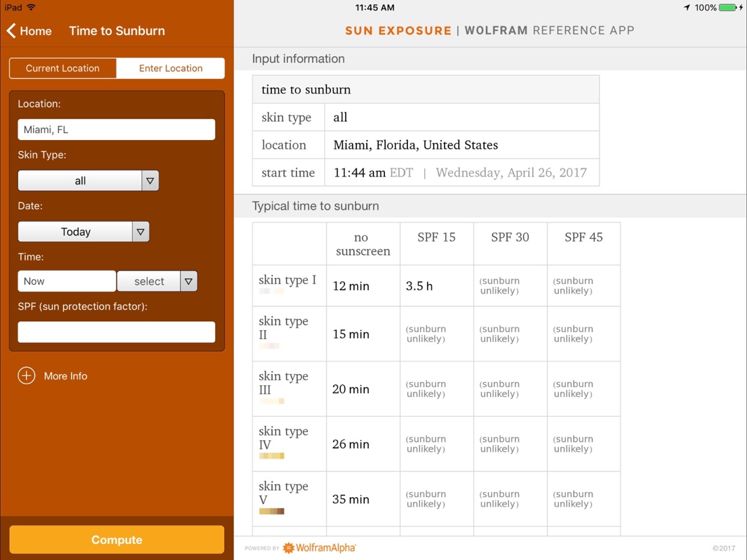Select the '35 min' cell
747x560 pixels.
(363, 499)
